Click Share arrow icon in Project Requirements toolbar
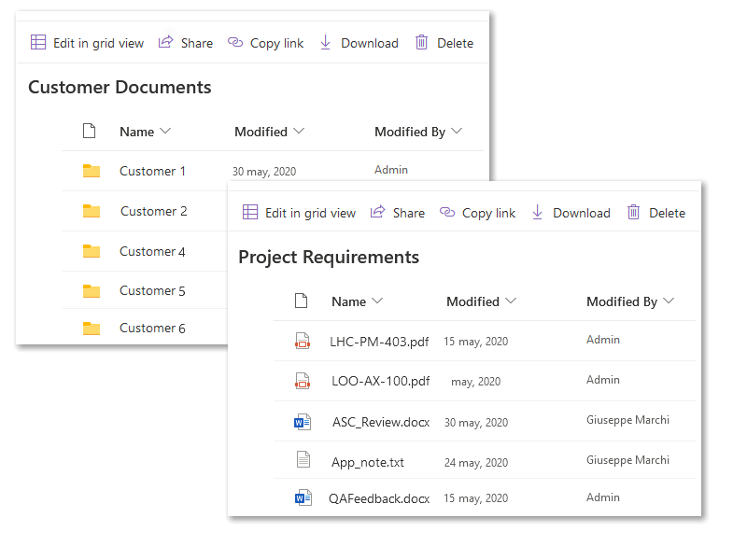This screenshot has width=747, height=560. point(377,212)
